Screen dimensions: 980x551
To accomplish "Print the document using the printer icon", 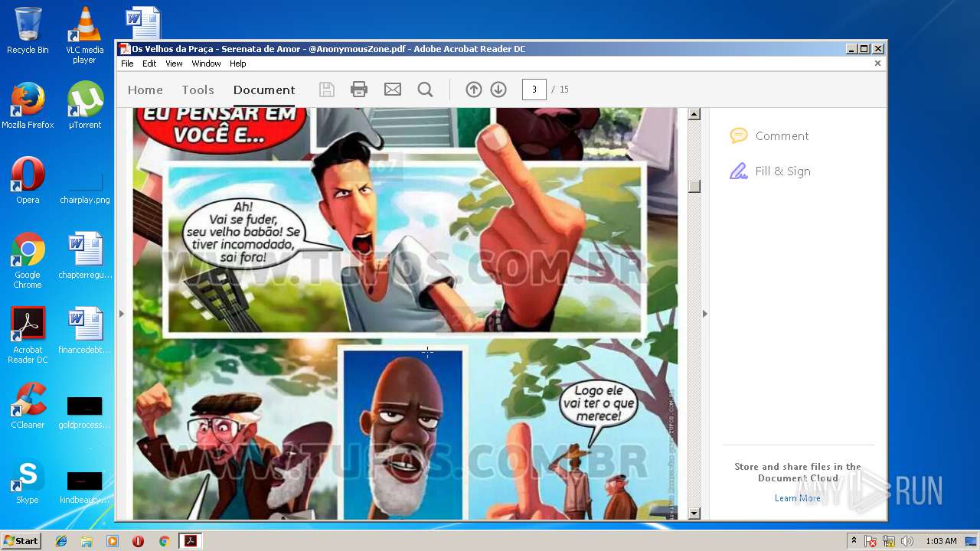I will (x=359, y=90).
